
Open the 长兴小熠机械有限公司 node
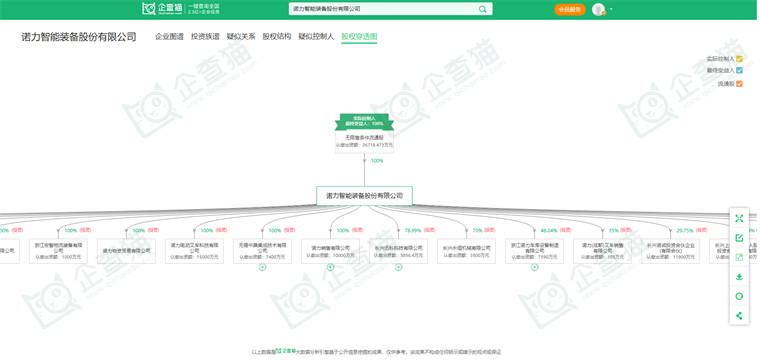click(466, 251)
